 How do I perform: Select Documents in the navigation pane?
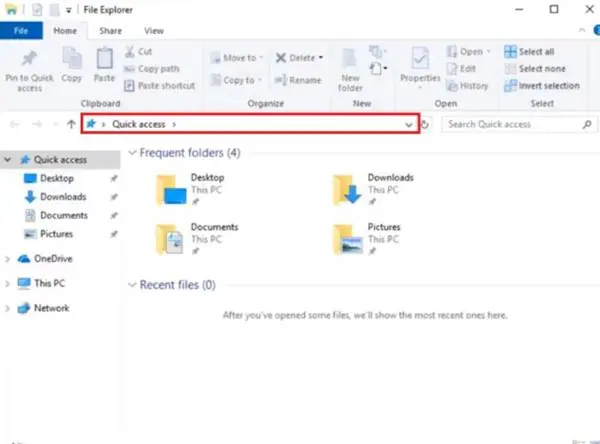(x=64, y=215)
